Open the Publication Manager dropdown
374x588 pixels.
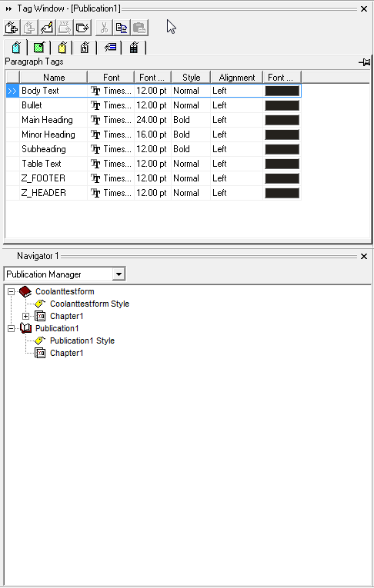[119, 274]
